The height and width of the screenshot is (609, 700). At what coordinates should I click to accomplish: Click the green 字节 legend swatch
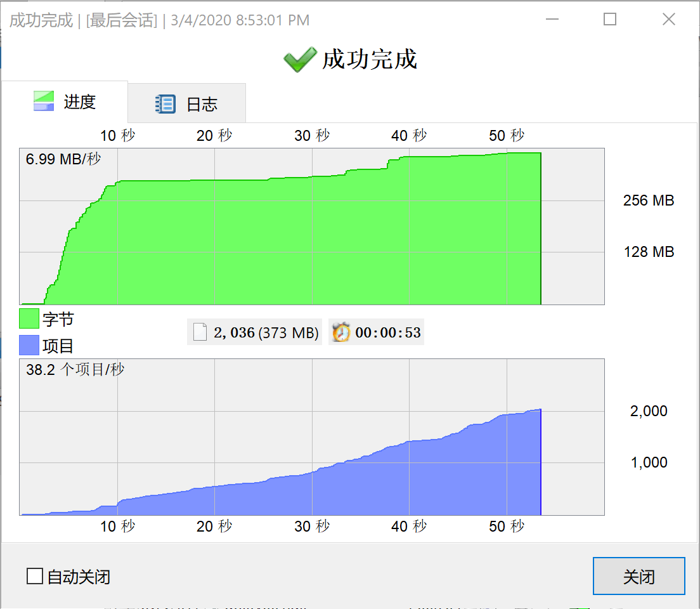(x=29, y=318)
